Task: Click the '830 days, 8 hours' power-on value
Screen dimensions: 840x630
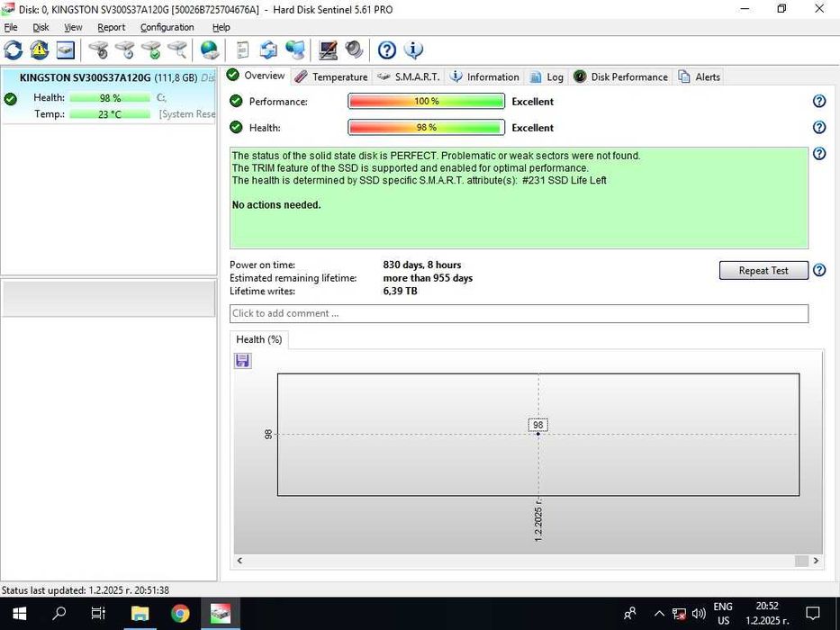Action: pyautogui.click(x=422, y=265)
